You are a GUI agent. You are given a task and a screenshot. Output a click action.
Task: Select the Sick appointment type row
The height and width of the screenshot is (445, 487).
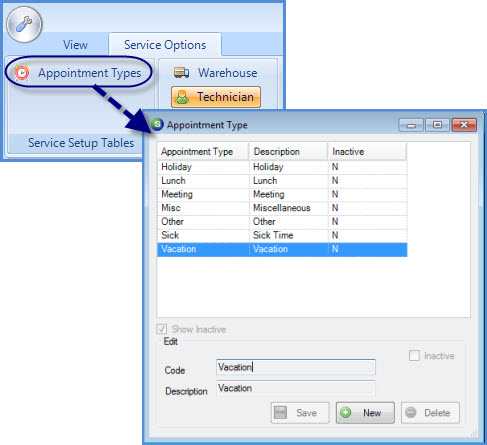point(282,235)
